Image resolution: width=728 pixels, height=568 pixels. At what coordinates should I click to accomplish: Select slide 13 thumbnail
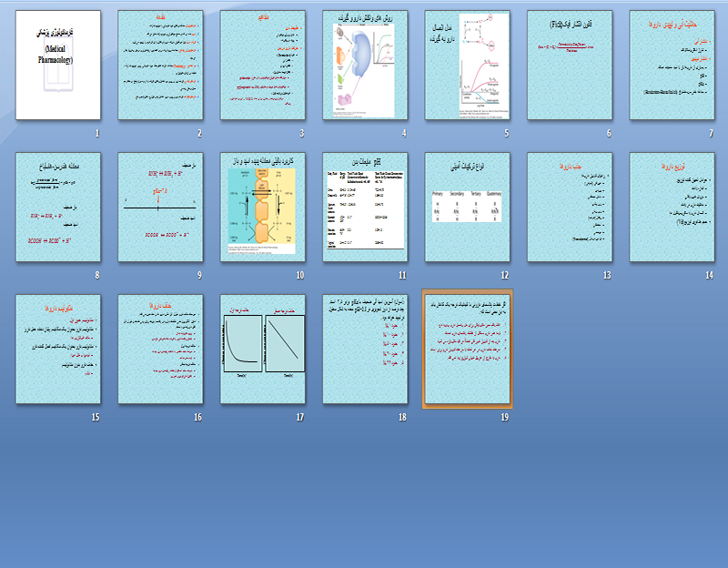570,208
